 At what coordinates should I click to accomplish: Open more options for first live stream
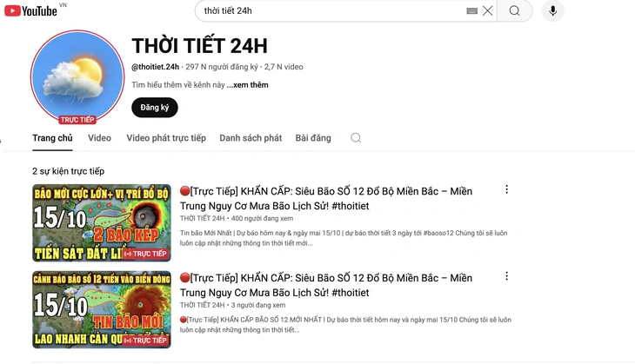point(506,189)
